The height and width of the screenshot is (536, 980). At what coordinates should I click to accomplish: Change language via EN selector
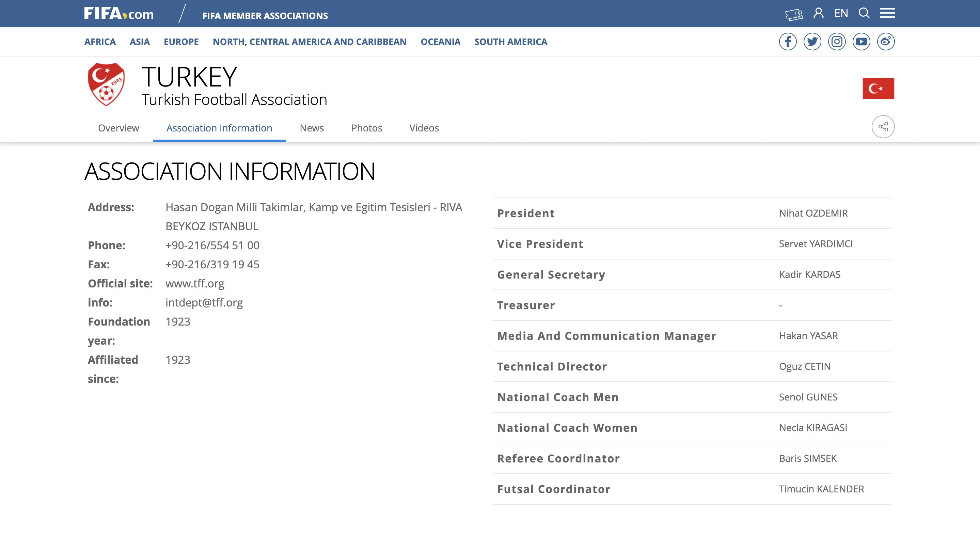(841, 13)
